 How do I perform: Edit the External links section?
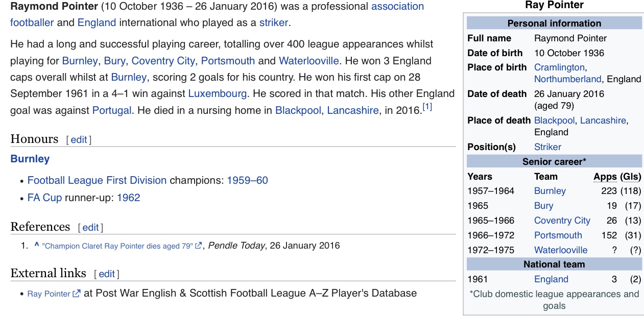106,274
